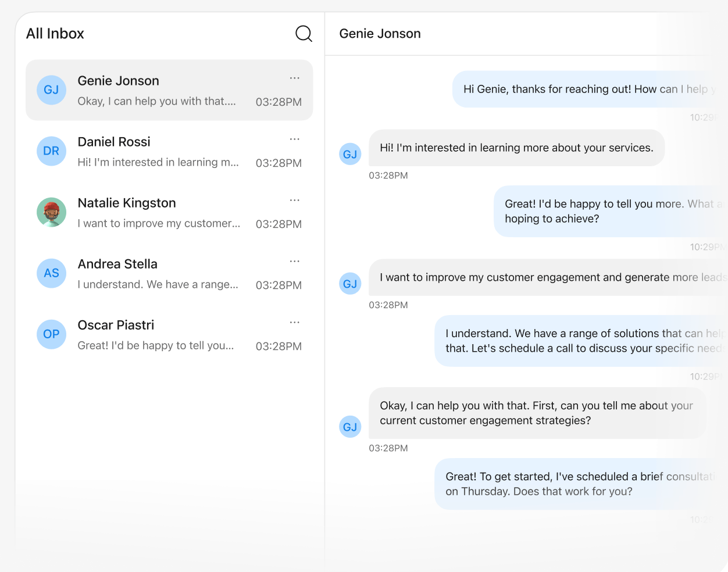
Task: Click 03:28PM timestamp under 'improve my customer engagement' message
Action: (x=388, y=305)
